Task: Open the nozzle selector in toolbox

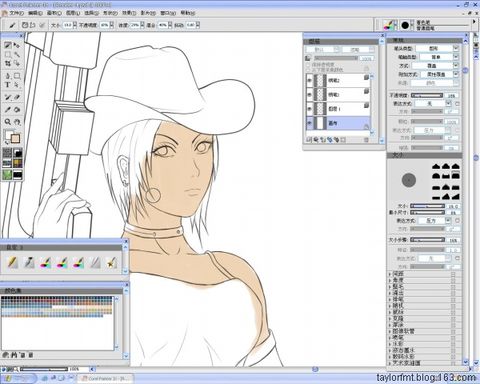Action: (x=18, y=174)
